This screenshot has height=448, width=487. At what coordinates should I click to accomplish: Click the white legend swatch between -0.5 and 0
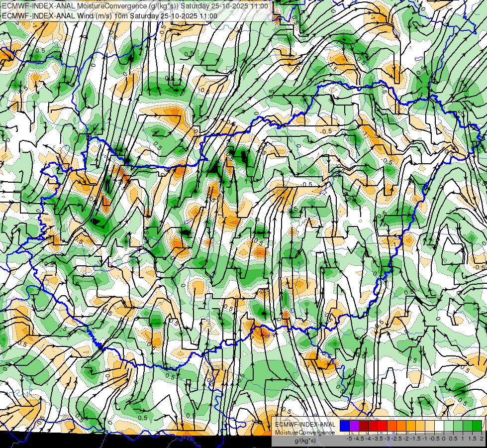pos(439,426)
